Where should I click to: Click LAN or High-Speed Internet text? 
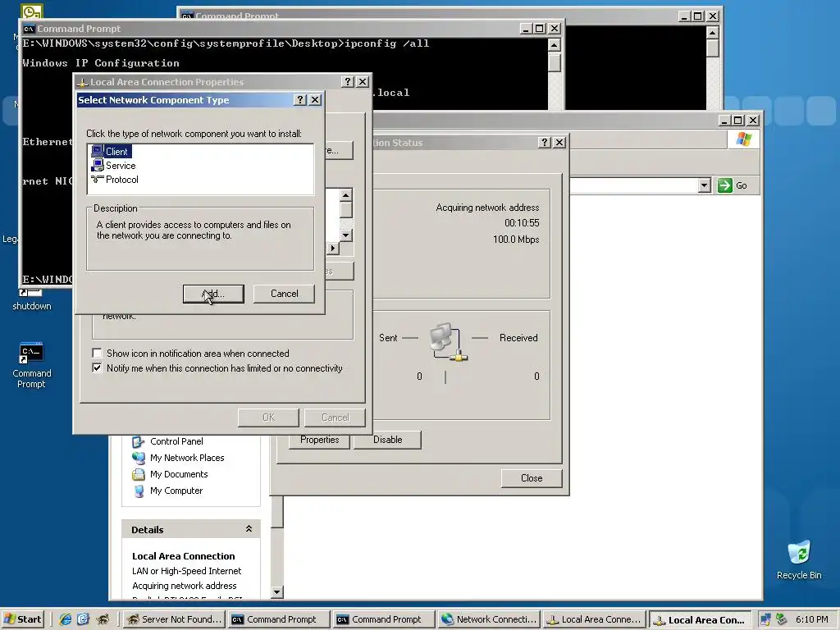(186, 571)
